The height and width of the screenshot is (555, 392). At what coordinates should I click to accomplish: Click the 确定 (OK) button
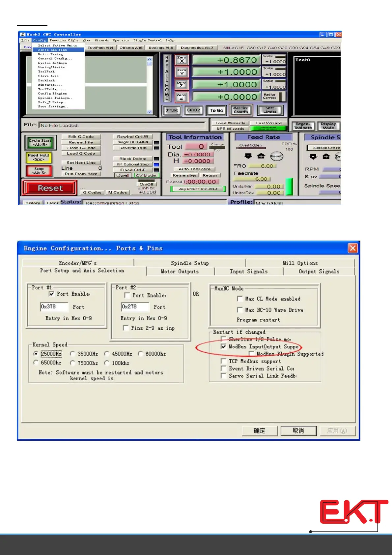(x=260, y=431)
